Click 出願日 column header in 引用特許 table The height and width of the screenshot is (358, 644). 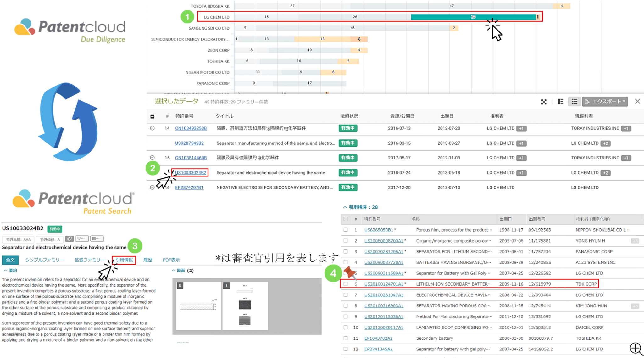[505, 219]
